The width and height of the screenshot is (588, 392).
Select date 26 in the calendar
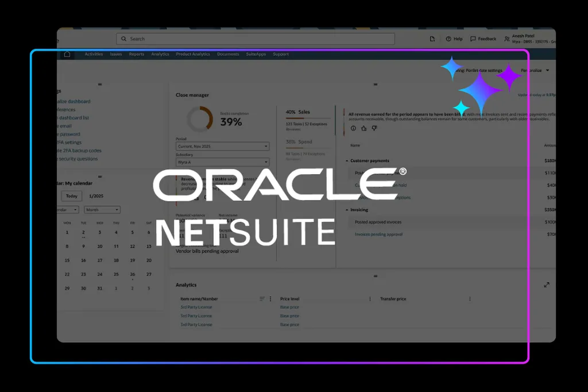133,275
